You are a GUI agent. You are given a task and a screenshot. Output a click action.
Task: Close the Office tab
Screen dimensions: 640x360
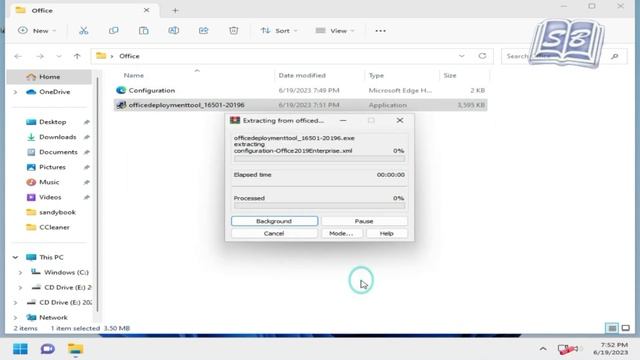click(x=147, y=10)
